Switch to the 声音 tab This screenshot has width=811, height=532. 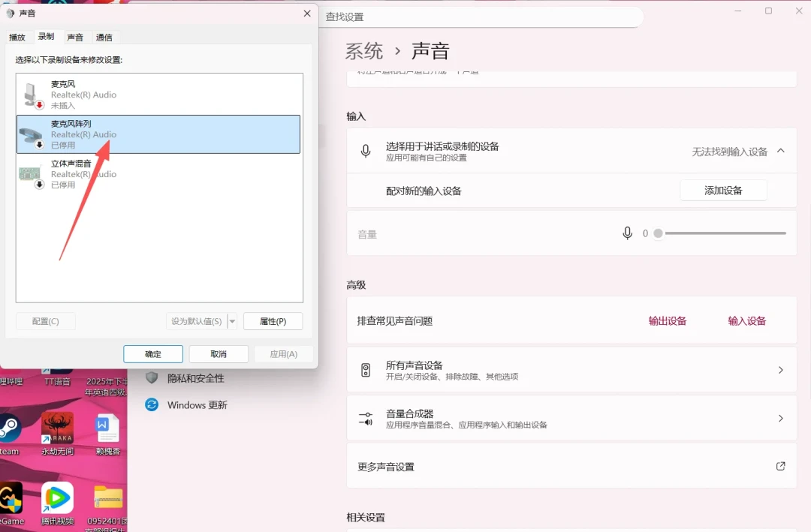tap(75, 38)
